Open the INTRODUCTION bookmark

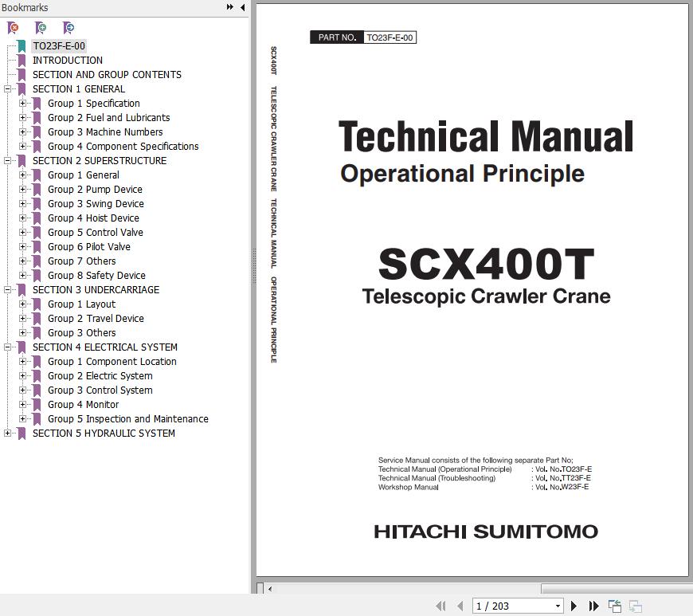pyautogui.click(x=67, y=61)
